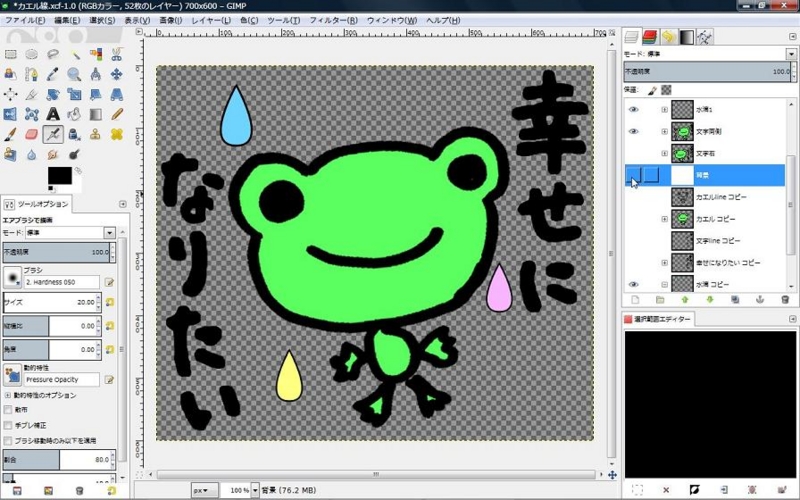Viewport: 800px width, 500px height.
Task: Toggle the link slot of 背景 layer
Action: click(x=651, y=175)
